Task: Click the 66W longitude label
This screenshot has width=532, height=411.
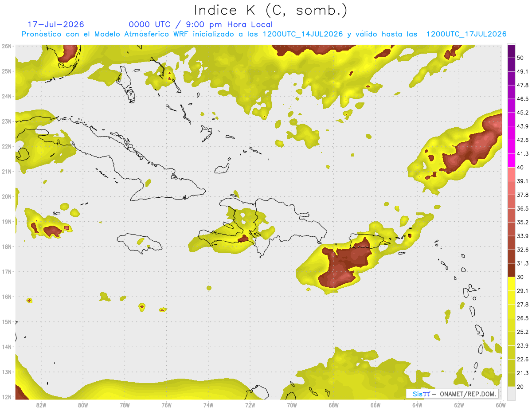Action: point(376,405)
